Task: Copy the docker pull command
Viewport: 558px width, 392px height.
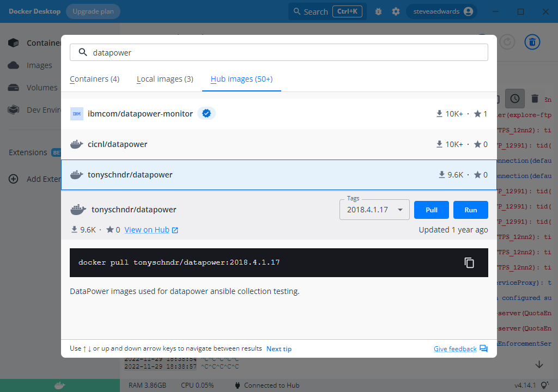Action: point(469,262)
